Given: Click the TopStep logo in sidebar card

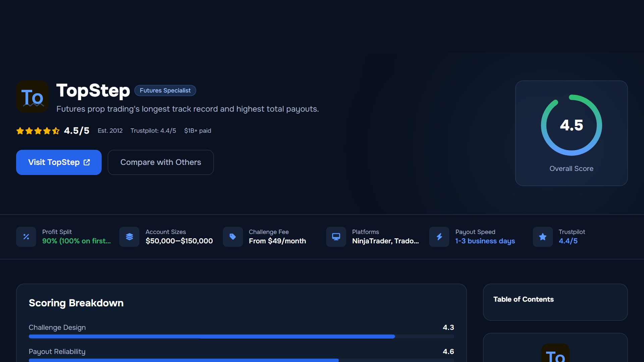Looking at the screenshot, I should tap(555, 353).
